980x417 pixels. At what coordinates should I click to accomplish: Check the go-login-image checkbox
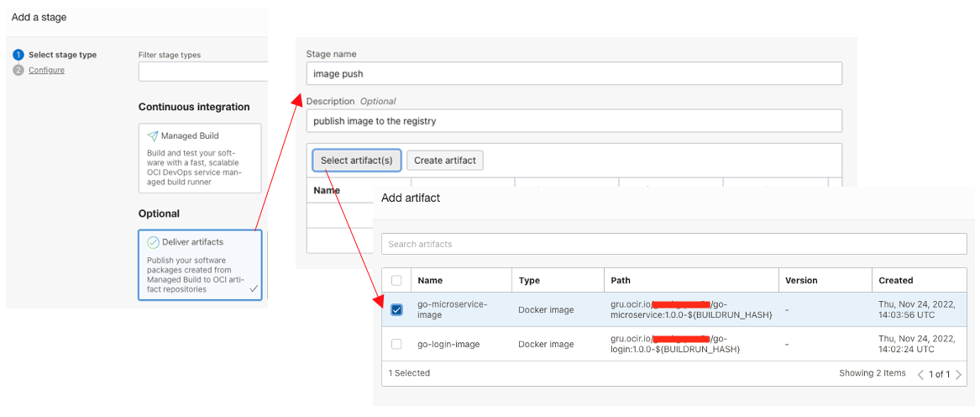pyautogui.click(x=397, y=344)
